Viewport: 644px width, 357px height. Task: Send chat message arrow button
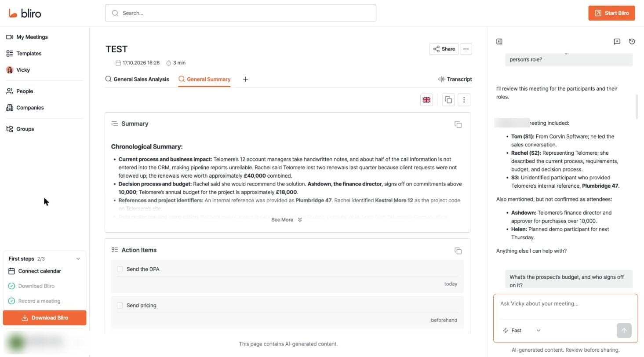coord(624,331)
